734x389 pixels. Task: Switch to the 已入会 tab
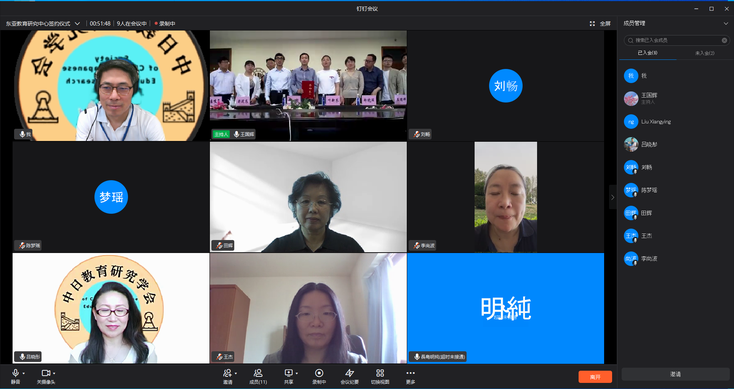pos(648,53)
